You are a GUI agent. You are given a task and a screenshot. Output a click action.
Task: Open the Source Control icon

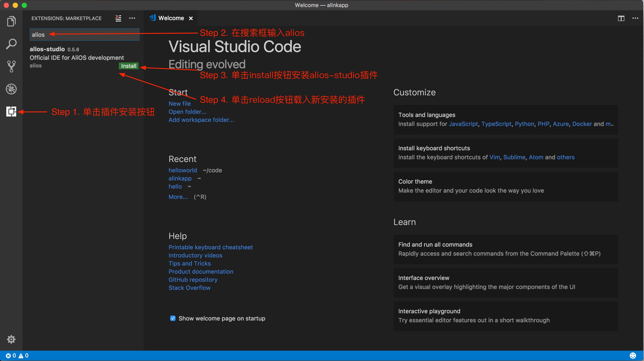pyautogui.click(x=11, y=66)
